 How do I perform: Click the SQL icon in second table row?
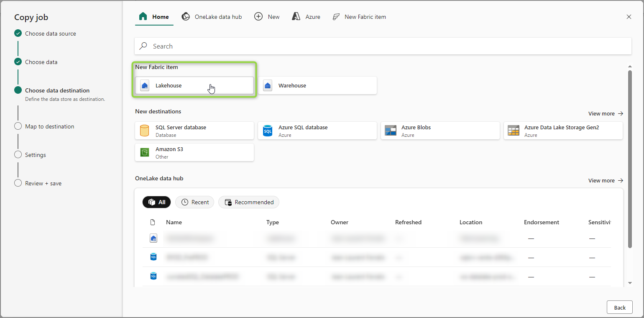(x=153, y=257)
